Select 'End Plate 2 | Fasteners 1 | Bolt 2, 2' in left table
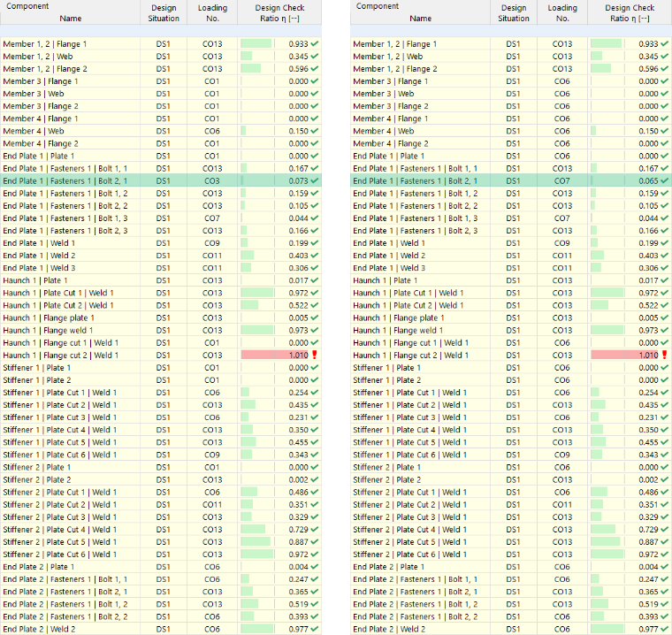 (65, 616)
